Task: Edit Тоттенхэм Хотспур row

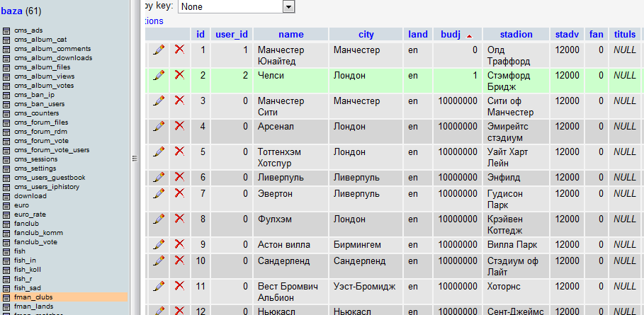Action: click(x=159, y=151)
